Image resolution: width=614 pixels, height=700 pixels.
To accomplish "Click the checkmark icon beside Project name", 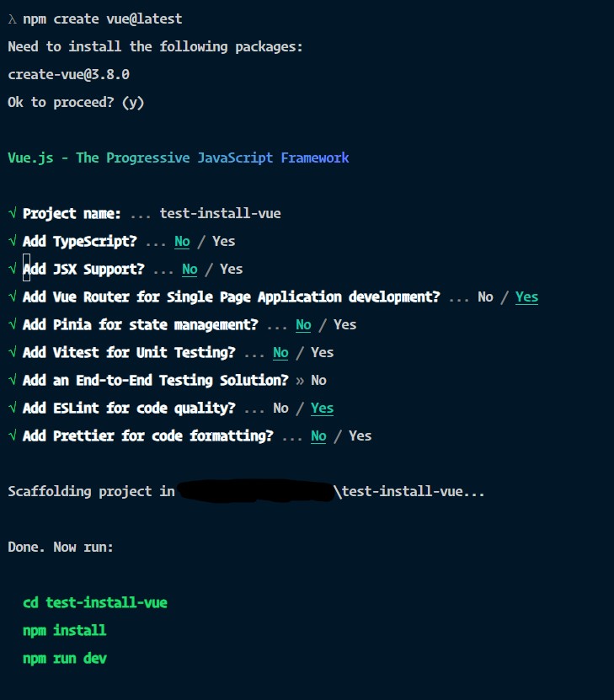I will (13, 213).
